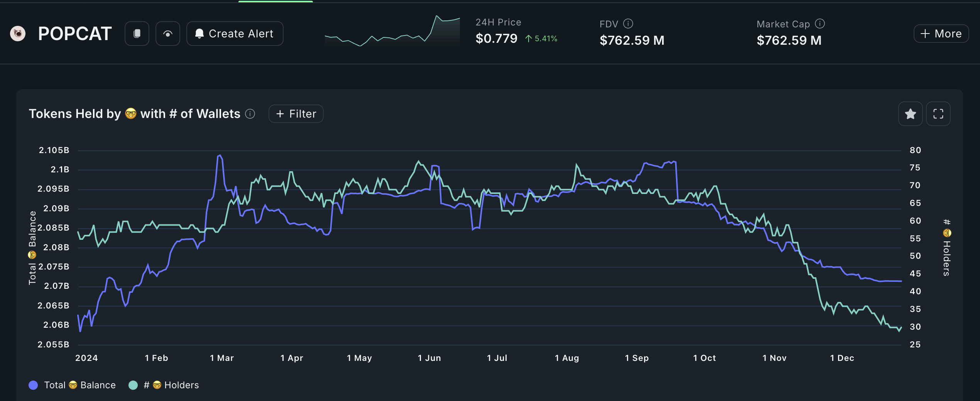This screenshot has height=401, width=980.
Task: Open the Create Alert button
Action: (235, 34)
